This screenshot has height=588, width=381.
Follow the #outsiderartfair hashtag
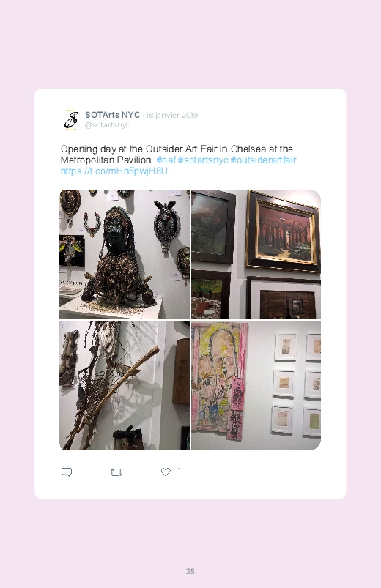[x=263, y=160]
